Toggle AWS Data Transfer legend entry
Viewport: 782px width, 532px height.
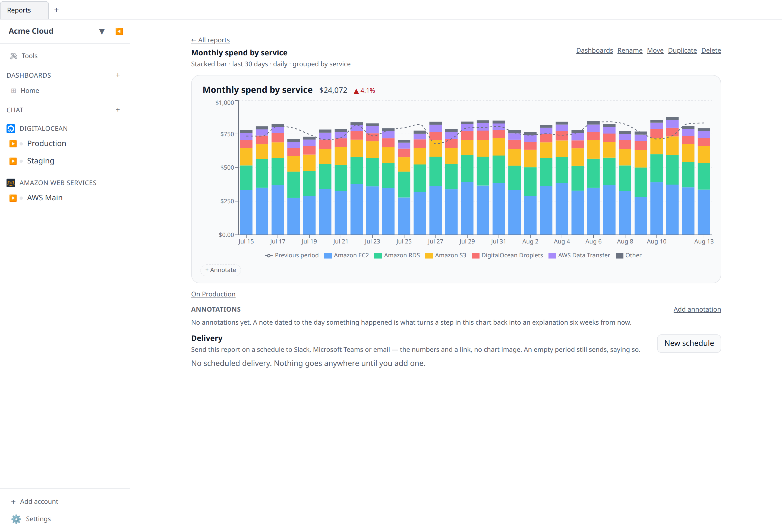pos(579,255)
